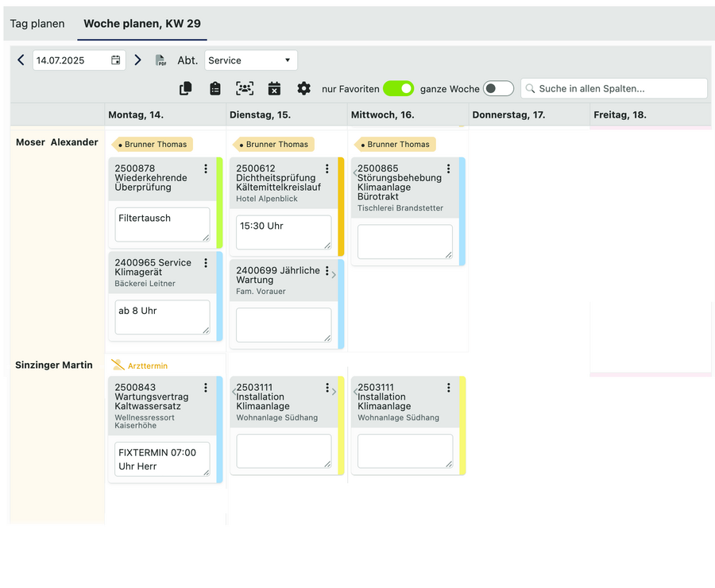Click the 'Brunner Thomas' badge on Montag
Viewport: 715px width, 588px height.
[151, 145]
